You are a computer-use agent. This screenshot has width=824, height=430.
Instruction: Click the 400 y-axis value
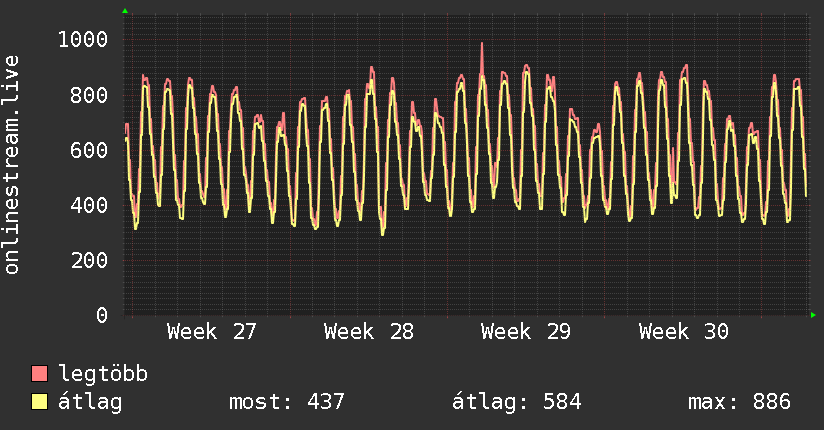89,205
